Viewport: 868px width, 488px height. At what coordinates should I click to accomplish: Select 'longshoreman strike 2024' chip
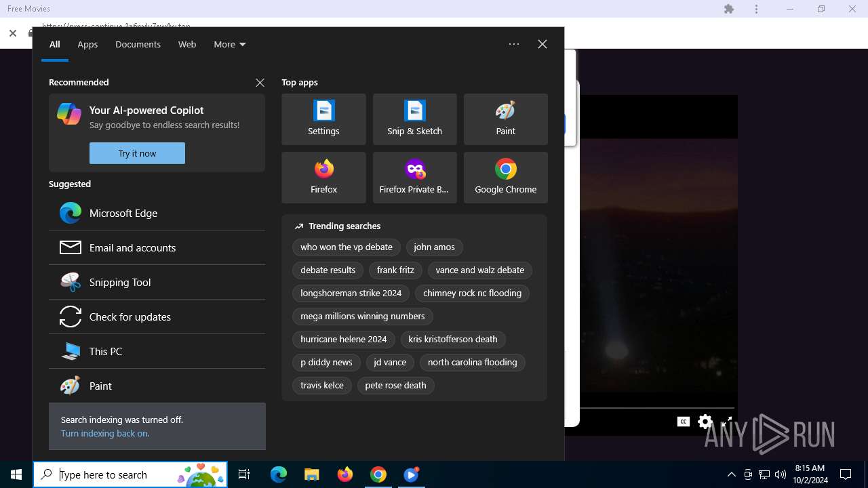click(351, 293)
